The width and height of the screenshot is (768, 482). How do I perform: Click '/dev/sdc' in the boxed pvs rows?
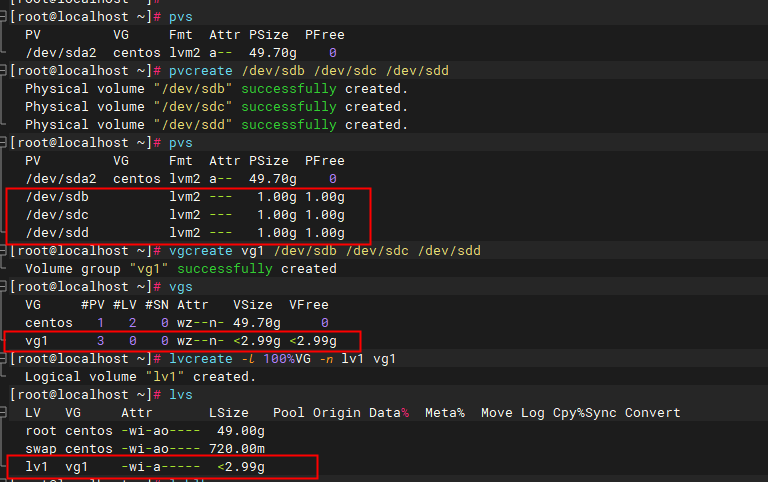tap(57, 215)
